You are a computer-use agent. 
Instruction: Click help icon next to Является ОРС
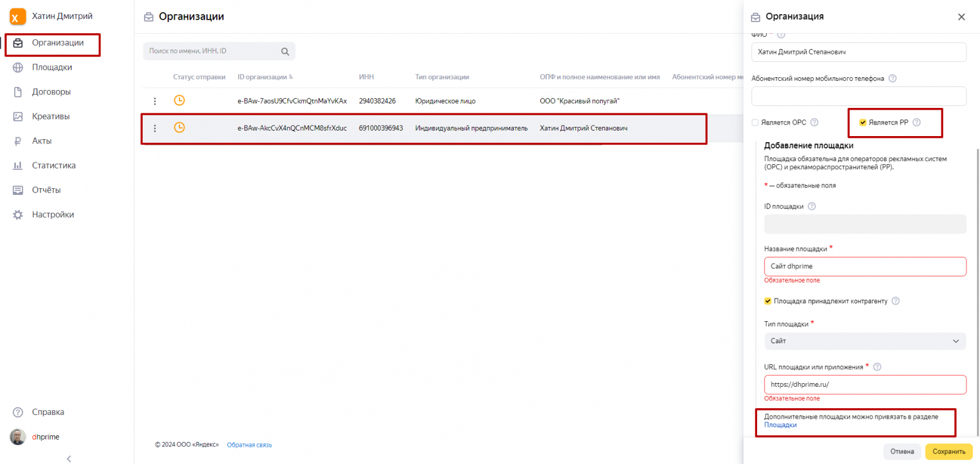pos(815,123)
